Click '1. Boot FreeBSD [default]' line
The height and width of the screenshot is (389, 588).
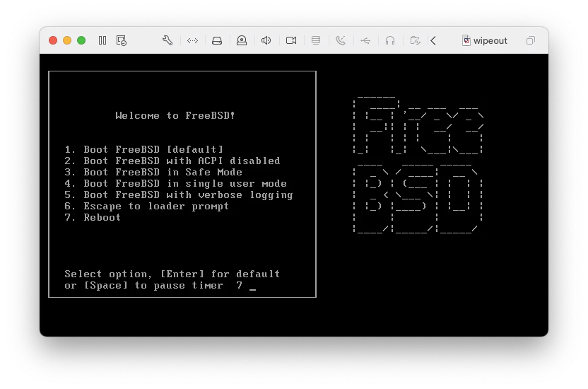coord(144,149)
